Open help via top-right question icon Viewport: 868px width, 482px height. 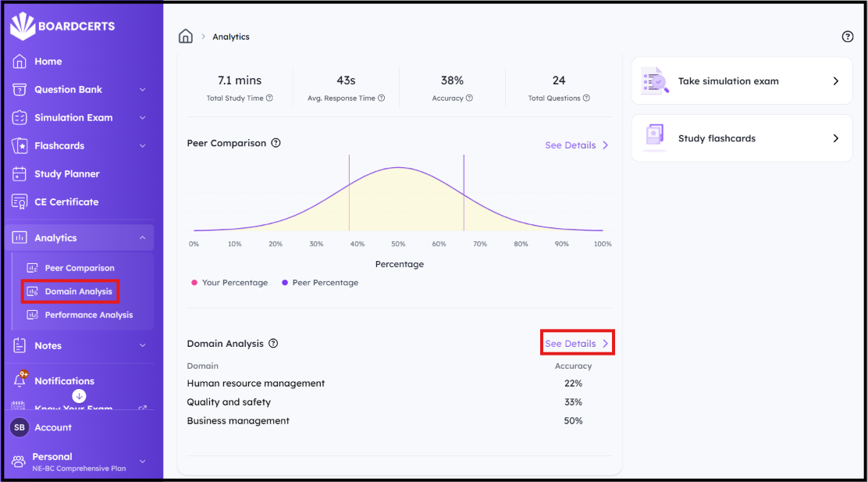pyautogui.click(x=847, y=37)
